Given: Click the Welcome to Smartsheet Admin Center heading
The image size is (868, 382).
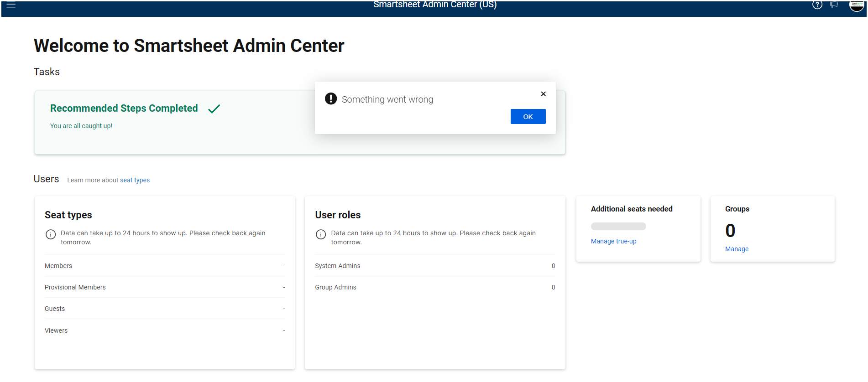Looking at the screenshot, I should 189,46.
